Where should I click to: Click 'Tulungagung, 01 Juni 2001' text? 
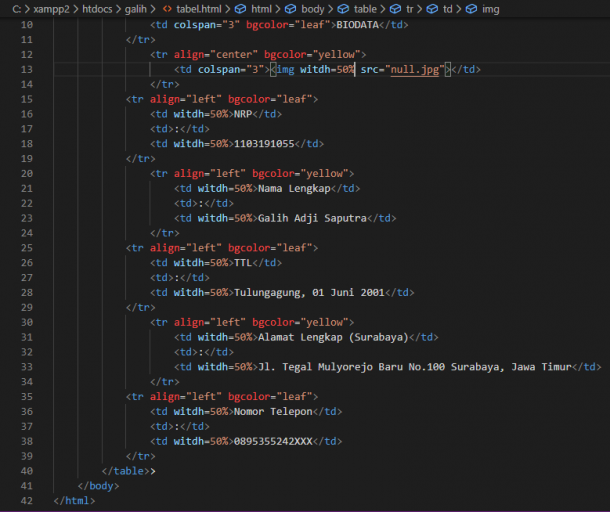coord(309,293)
